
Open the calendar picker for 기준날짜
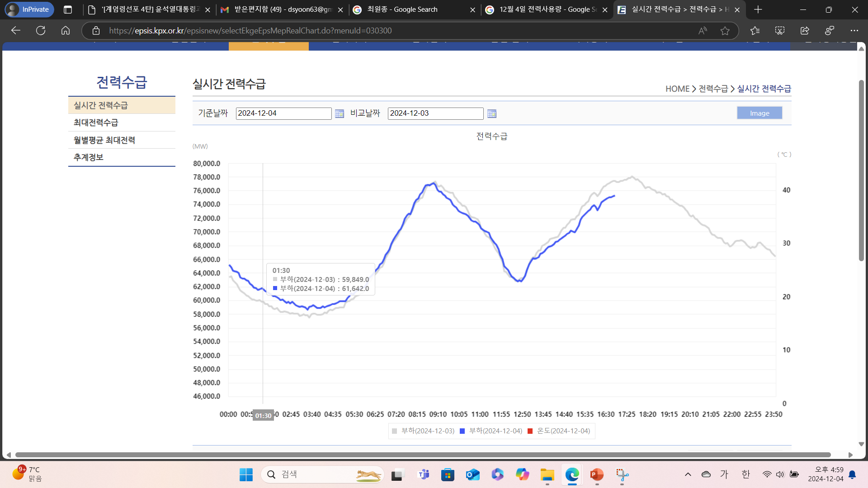coord(340,113)
